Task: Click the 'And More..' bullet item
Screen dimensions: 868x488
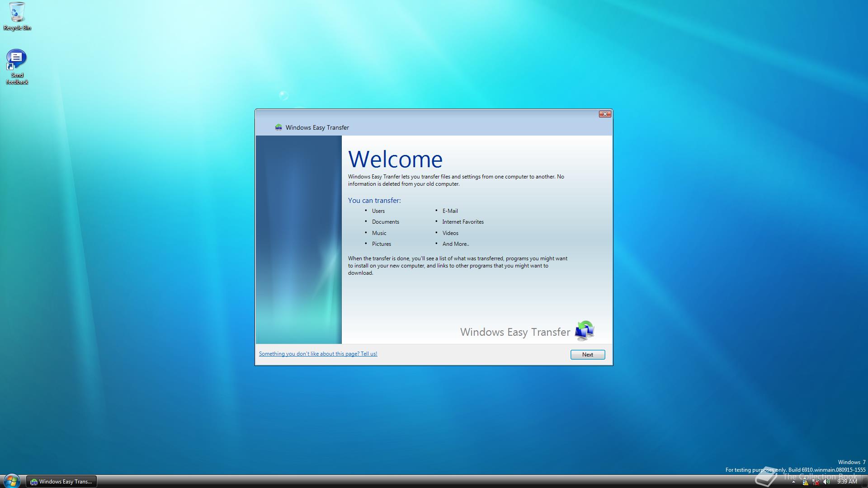Action: pyautogui.click(x=456, y=244)
